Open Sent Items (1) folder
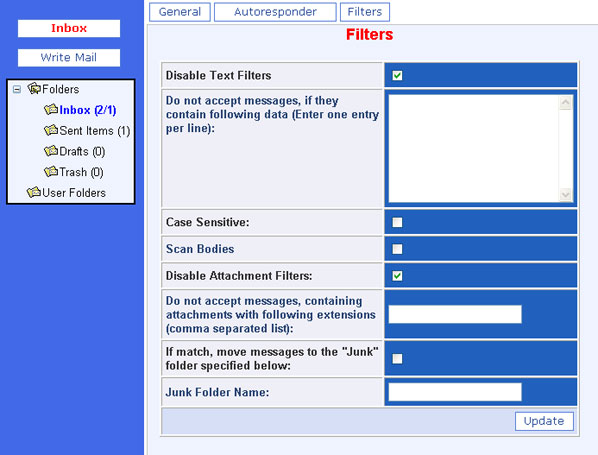 (95, 131)
